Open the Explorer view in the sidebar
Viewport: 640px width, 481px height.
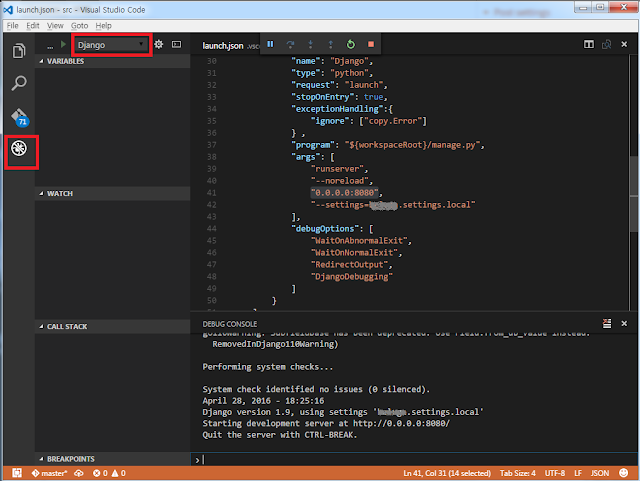pos(19,51)
